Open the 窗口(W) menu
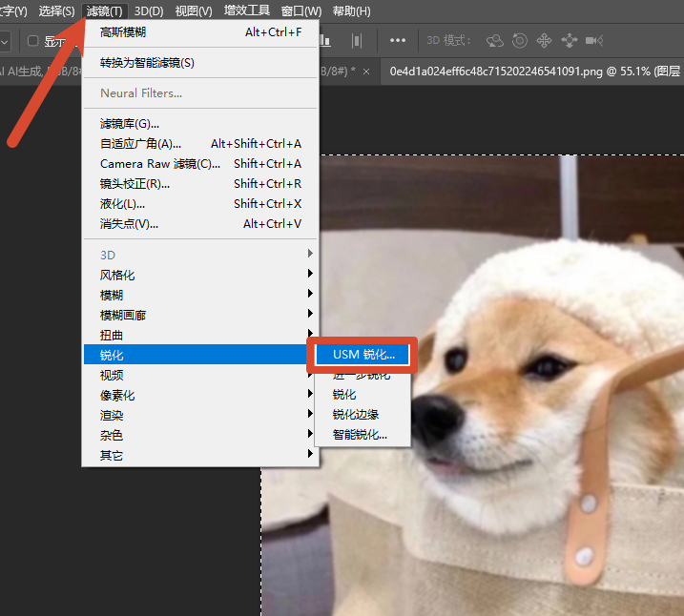 301,10
